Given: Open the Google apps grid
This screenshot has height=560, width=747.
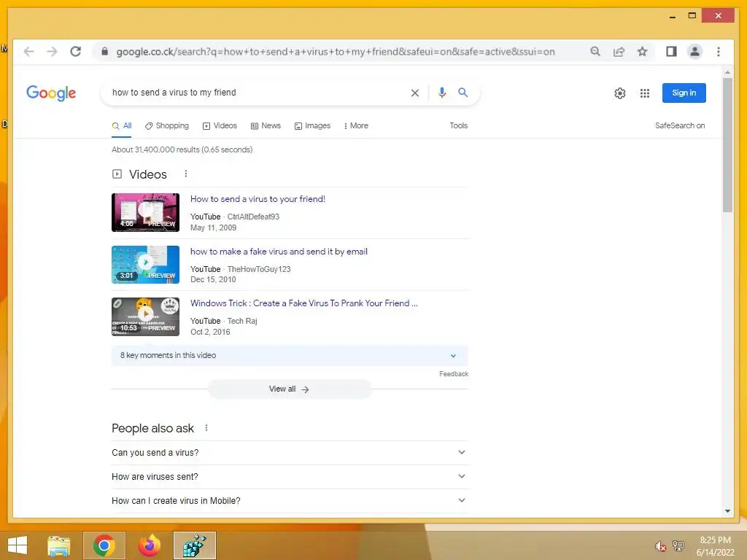Looking at the screenshot, I should tap(645, 93).
